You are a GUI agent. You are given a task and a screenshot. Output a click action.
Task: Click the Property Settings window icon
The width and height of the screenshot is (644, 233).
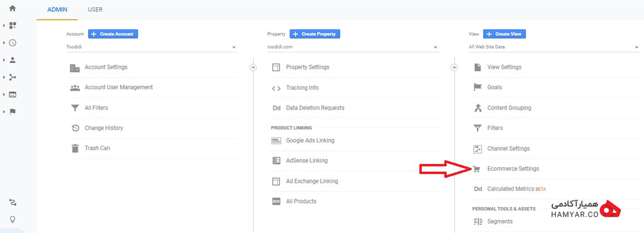pos(276,67)
